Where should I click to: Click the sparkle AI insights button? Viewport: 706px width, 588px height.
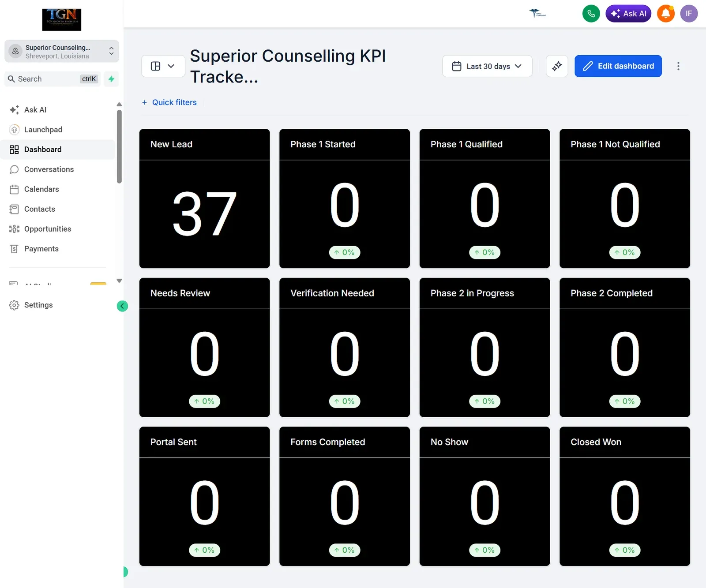(x=557, y=66)
